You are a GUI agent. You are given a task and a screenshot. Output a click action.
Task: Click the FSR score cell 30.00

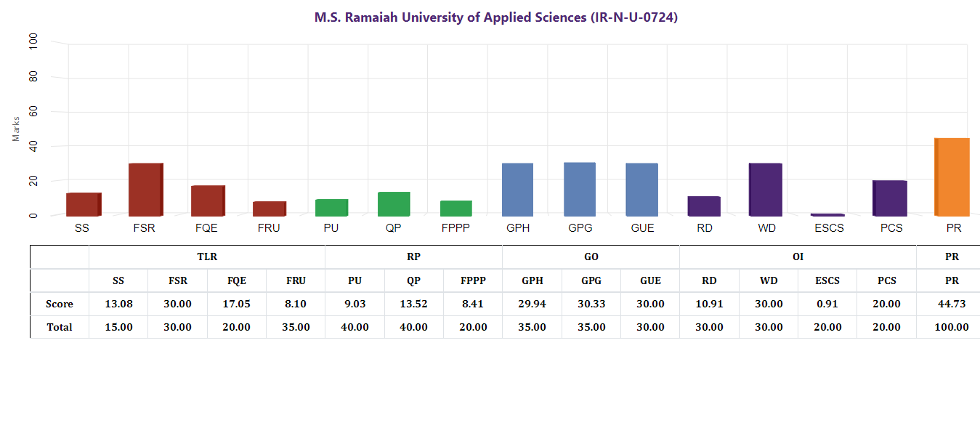point(177,304)
